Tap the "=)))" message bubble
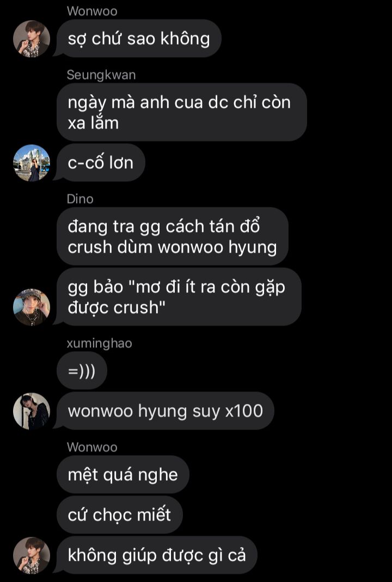Viewport: 392px width, 582px height. click(x=82, y=371)
